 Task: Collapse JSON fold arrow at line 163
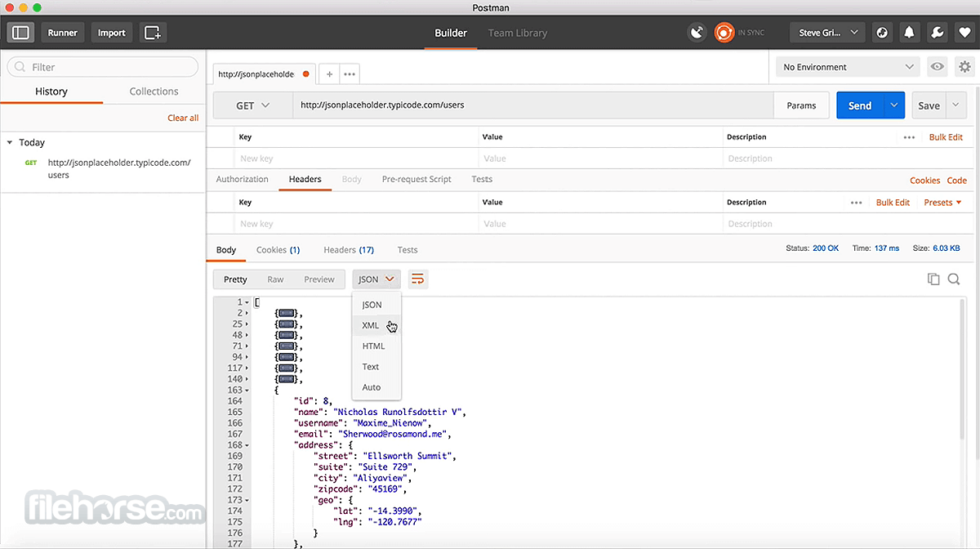point(247,391)
